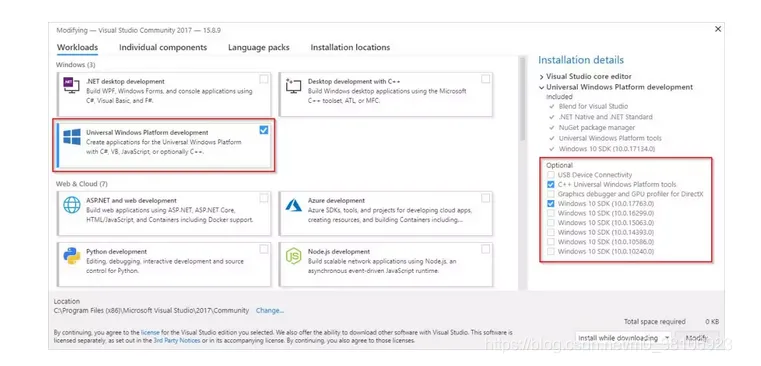Click the Node.js development icon
Screen dimensions: 761x366
coord(293,256)
